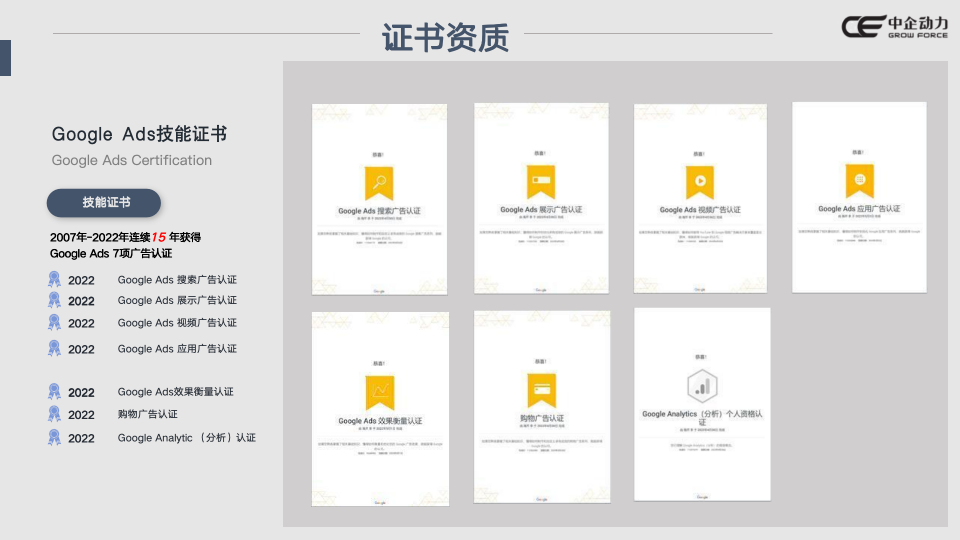The width and height of the screenshot is (960, 540).
Task: Click the gray hexagon Analytics badge
Action: tap(702, 386)
